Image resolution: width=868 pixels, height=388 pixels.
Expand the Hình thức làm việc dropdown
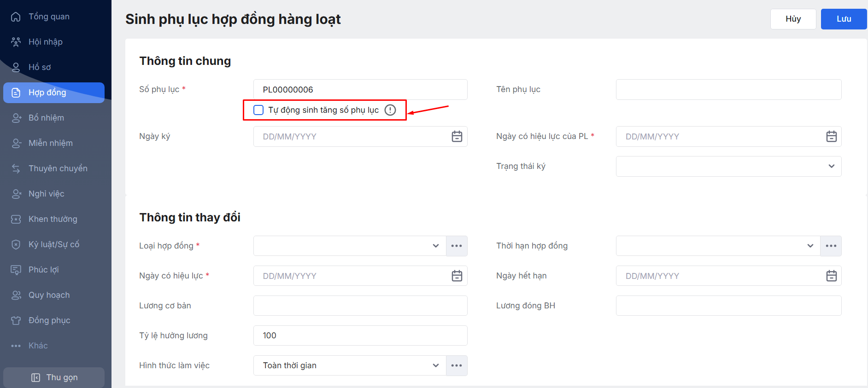349,365
